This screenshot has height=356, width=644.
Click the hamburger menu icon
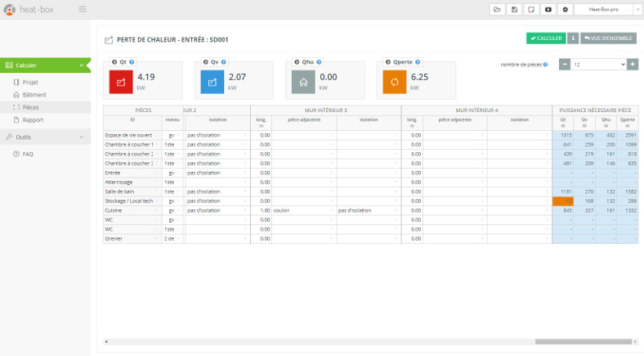click(82, 9)
